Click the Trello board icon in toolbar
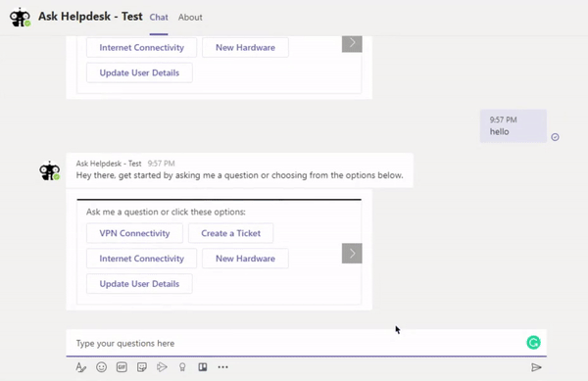This screenshot has height=381, width=588. pyautogui.click(x=203, y=367)
